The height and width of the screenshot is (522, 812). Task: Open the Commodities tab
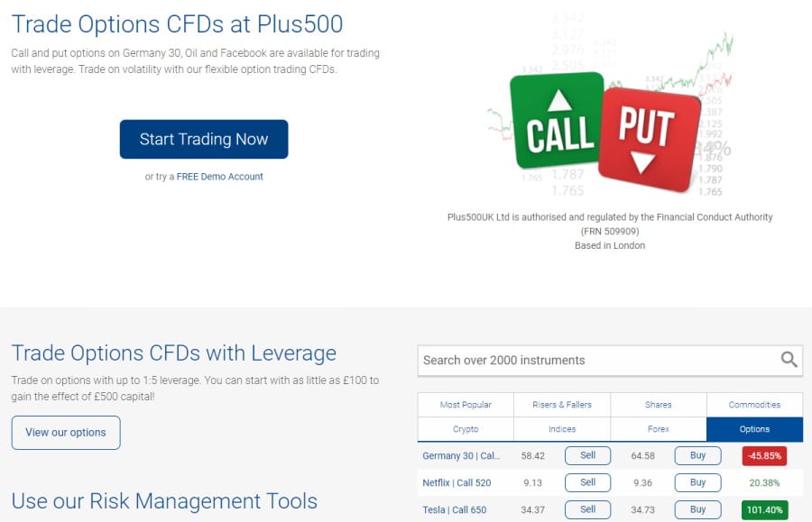pyautogui.click(x=754, y=405)
